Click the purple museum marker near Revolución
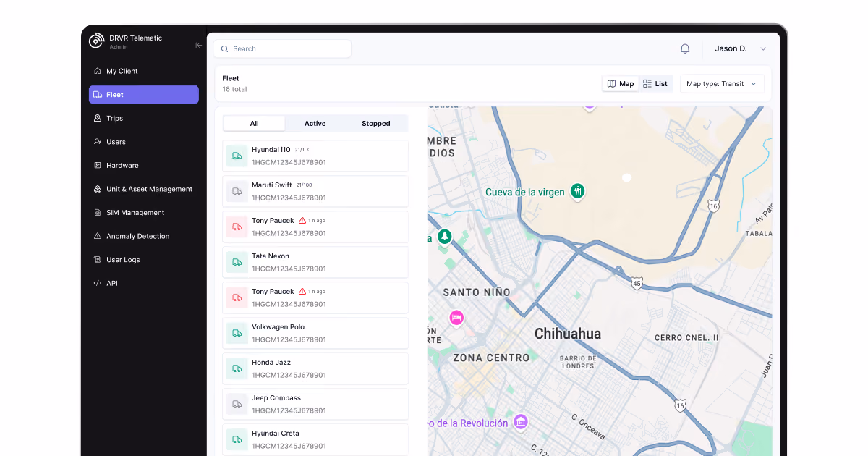868x456 pixels. [x=520, y=422]
